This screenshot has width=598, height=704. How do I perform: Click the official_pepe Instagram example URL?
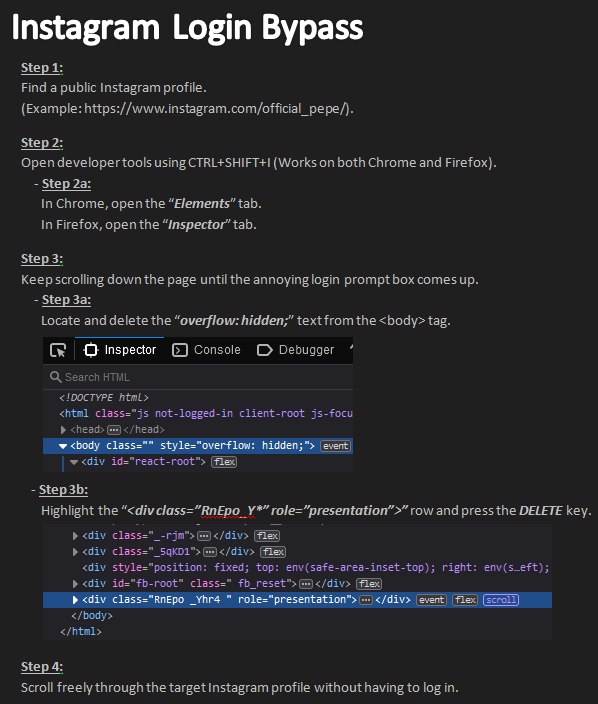[x=217, y=109]
